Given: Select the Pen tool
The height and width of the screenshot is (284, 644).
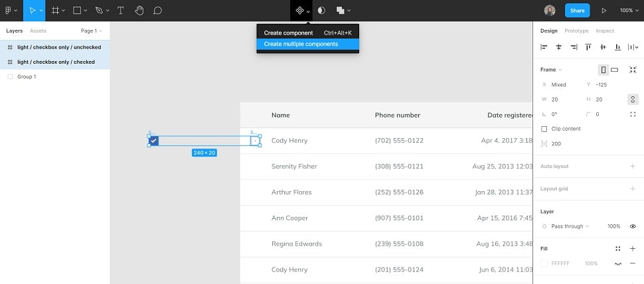Looking at the screenshot, I should tap(98, 11).
